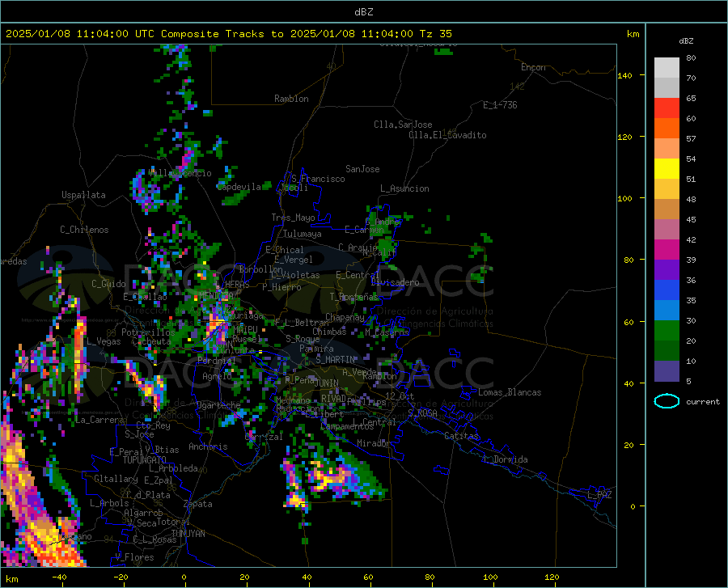Click the bright green 20 dBZ legend swatch
Screen dimensions: 728x588
tap(667, 331)
